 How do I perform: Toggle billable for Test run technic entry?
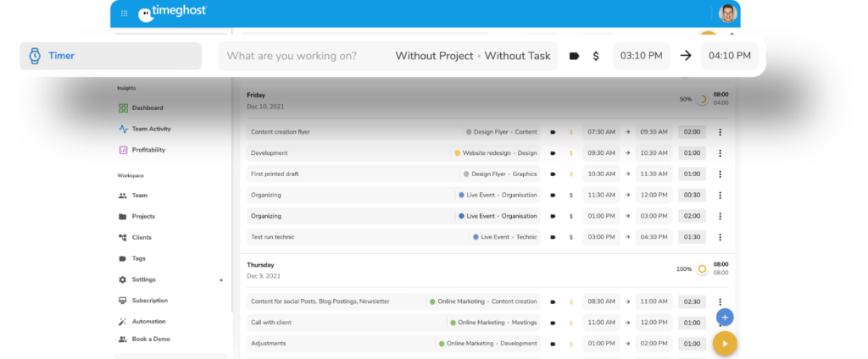[571, 237]
